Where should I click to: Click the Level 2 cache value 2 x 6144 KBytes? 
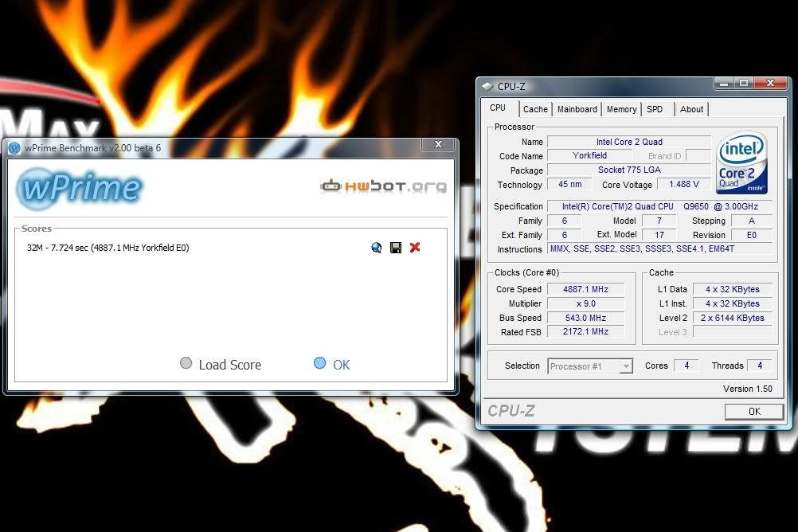[733, 318]
